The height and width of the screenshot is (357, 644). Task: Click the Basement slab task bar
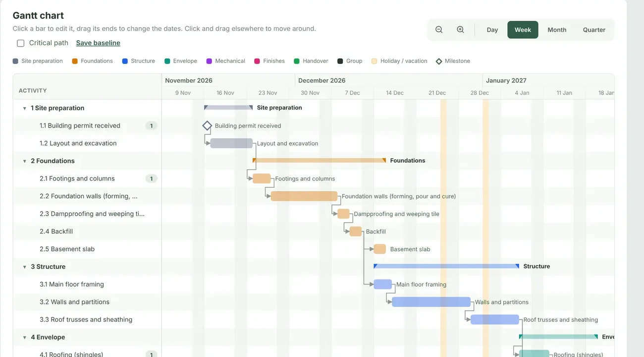(x=380, y=249)
